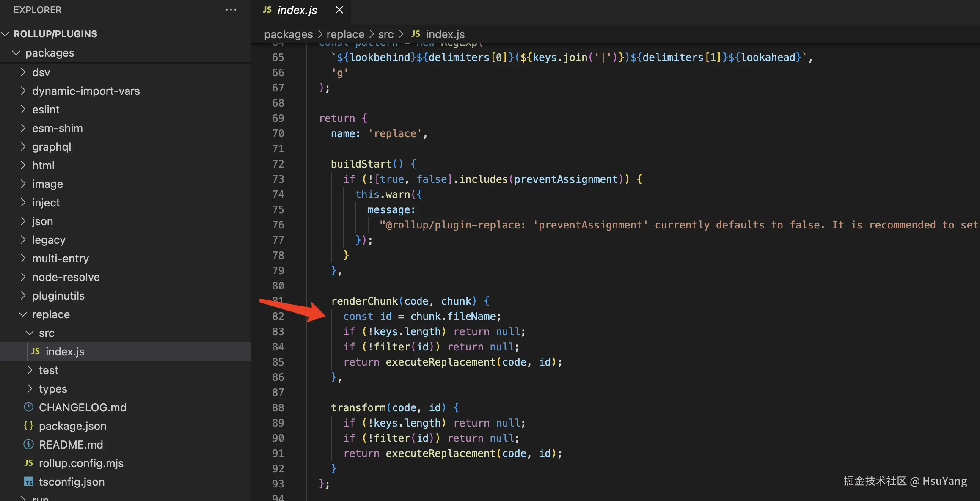Viewport: 980px width, 501px height.
Task: Click the package.json braces file icon
Action: pos(28,426)
